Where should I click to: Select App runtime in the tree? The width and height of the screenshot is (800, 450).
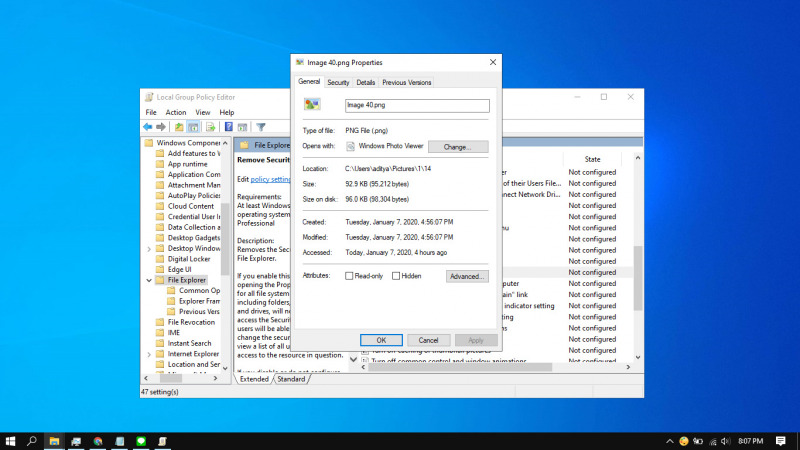point(188,164)
